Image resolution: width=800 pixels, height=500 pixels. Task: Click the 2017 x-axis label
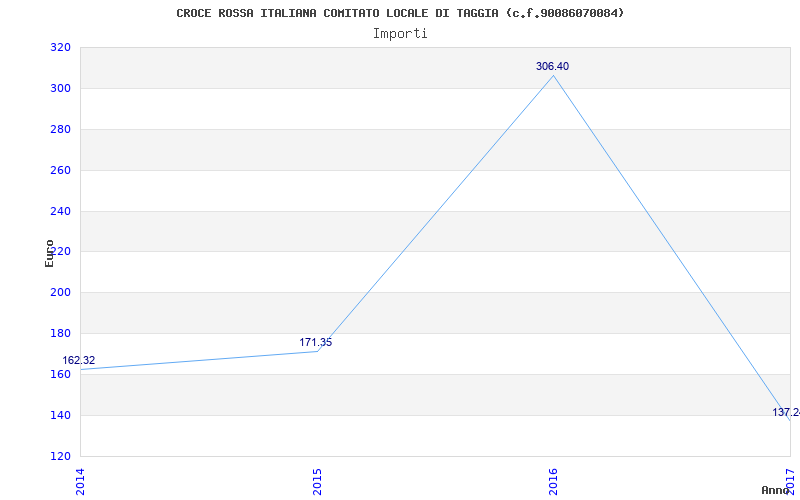pyautogui.click(x=790, y=481)
